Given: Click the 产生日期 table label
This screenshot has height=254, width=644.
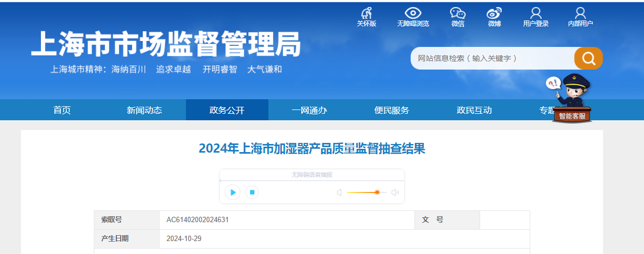Looking at the screenshot, I should pyautogui.click(x=115, y=239).
